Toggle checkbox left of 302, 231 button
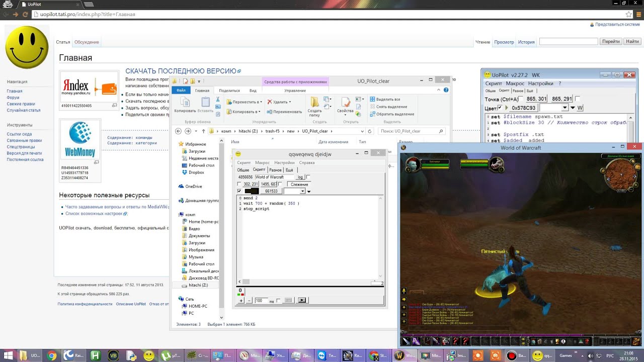Viewport: 644px width, 362px height. (239, 184)
